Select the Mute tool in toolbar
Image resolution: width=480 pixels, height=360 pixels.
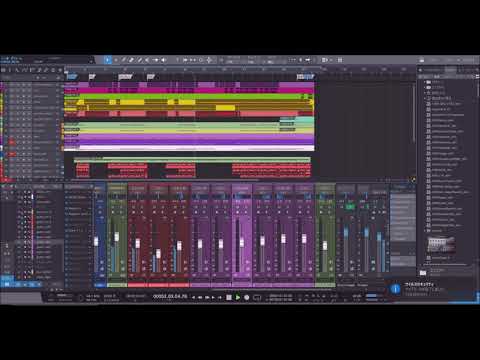147,60
